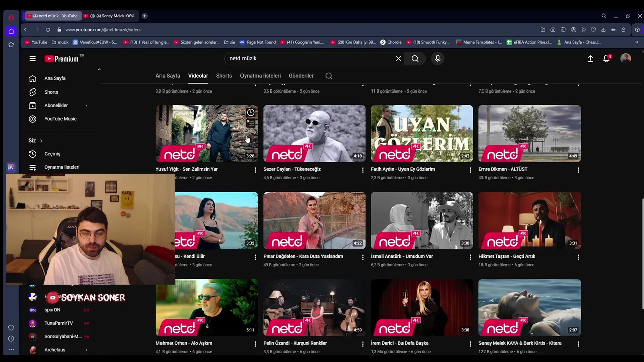This screenshot has width=644, height=362.
Task: Clear the search box with the X
Action: click(x=398, y=59)
